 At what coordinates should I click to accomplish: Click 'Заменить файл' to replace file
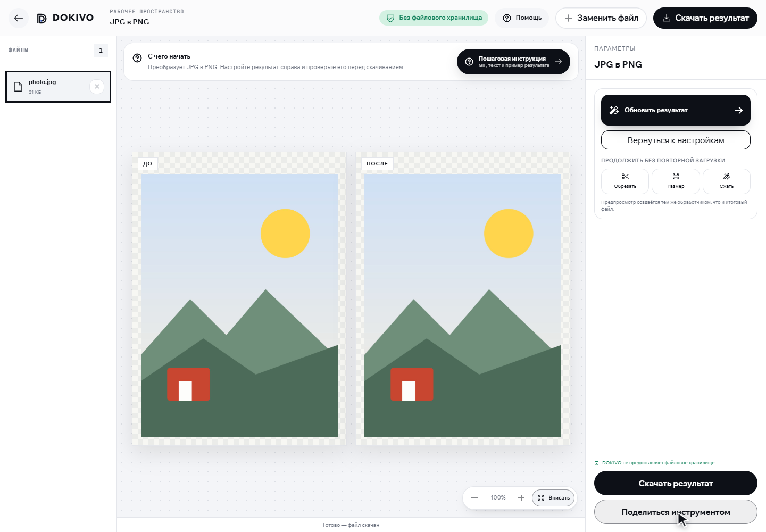(601, 18)
